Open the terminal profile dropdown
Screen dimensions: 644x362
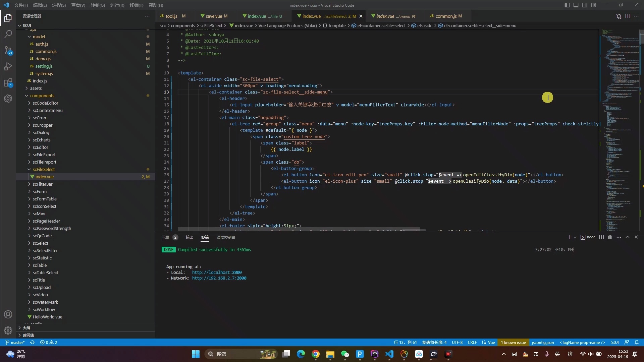pos(574,237)
